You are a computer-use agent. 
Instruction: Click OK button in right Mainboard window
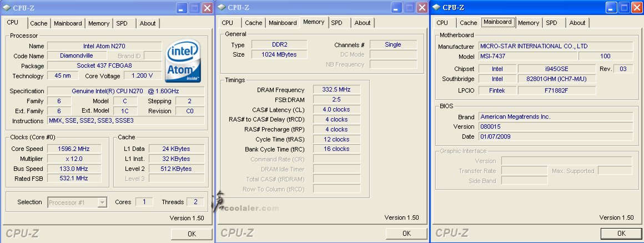621,233
